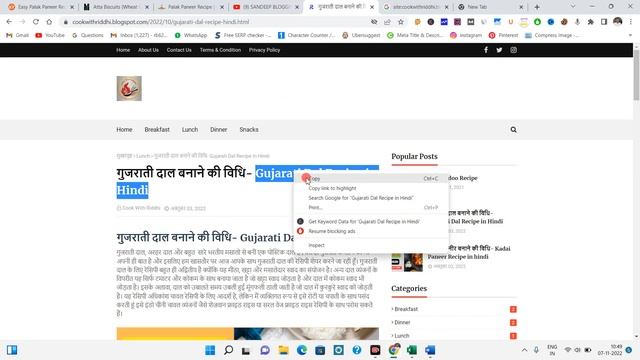Reload the current page
Viewport: 640px width, 360px height.
(36, 22)
